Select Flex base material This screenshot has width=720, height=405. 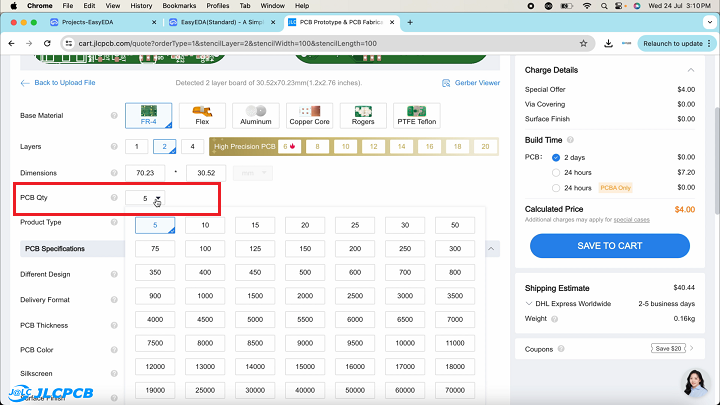click(202, 115)
